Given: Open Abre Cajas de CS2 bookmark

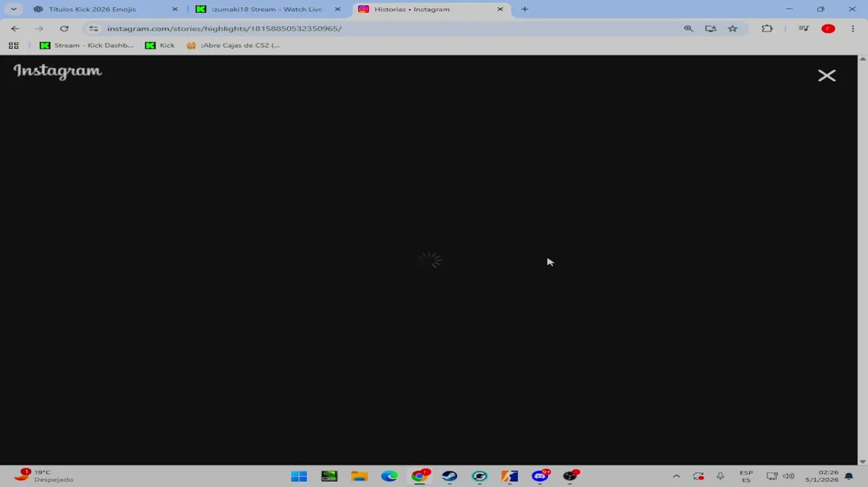Looking at the screenshot, I should point(233,45).
